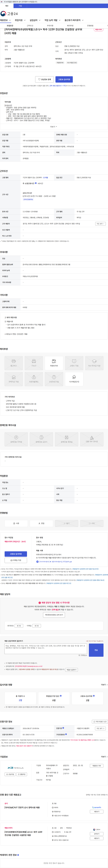Image resolution: width=108 pixels, height=868 pixels.
Task: Click 로그인 next to 이메일
Action: [x=37, y=626]
